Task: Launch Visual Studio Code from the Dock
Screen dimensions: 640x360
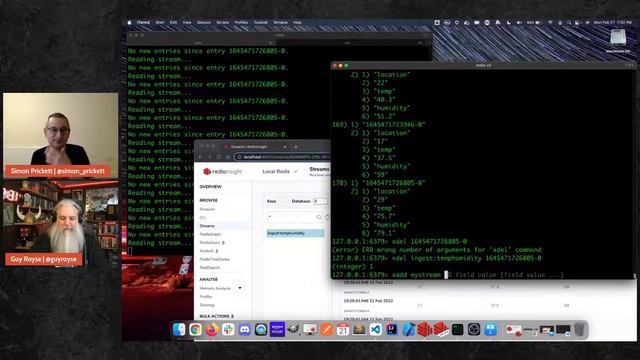Action: (x=376, y=329)
